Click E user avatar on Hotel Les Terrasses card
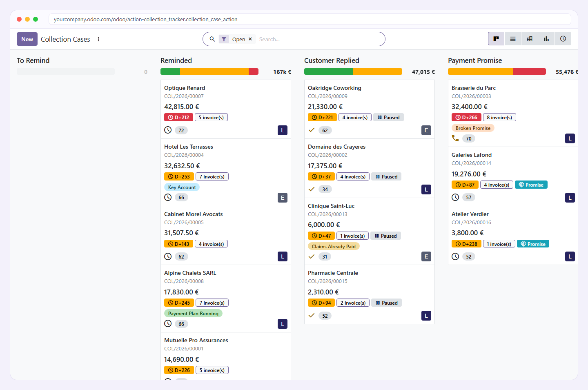Image resolution: width=588 pixels, height=390 pixels. 283,198
